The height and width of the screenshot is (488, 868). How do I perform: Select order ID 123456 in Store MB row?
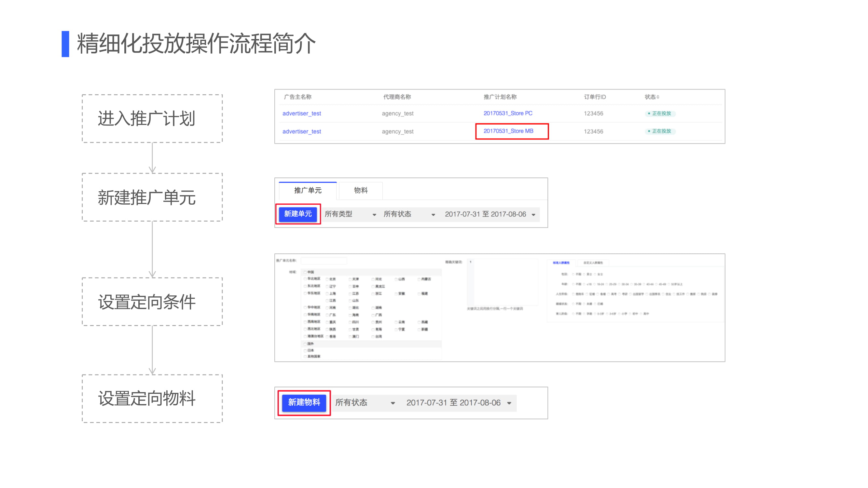point(593,131)
